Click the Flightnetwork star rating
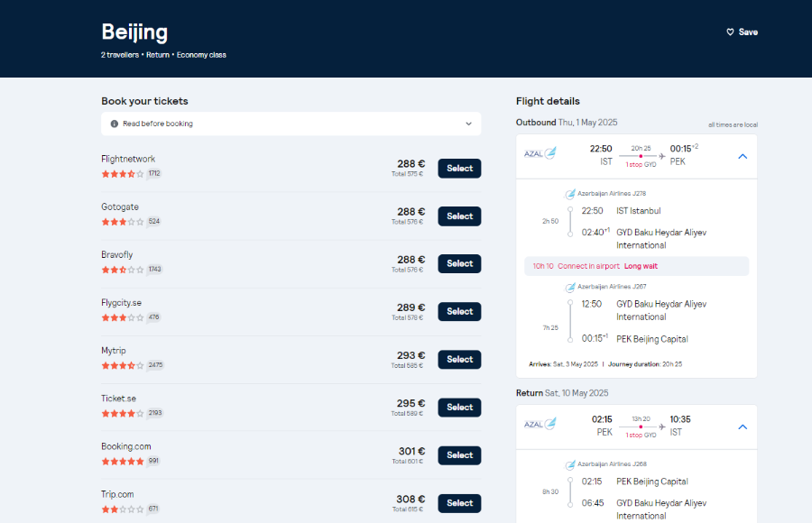Viewport: 812px width, 523px height. (x=123, y=174)
